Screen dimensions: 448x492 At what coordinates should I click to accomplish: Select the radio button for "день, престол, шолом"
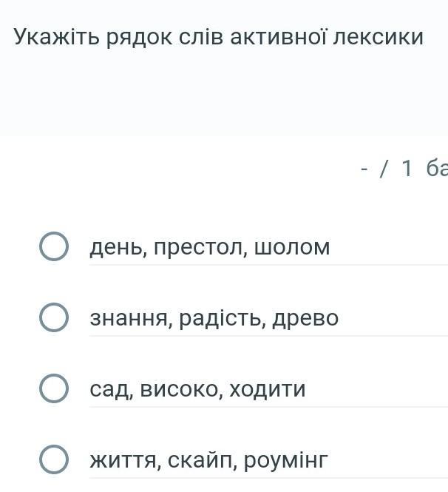[x=54, y=246]
